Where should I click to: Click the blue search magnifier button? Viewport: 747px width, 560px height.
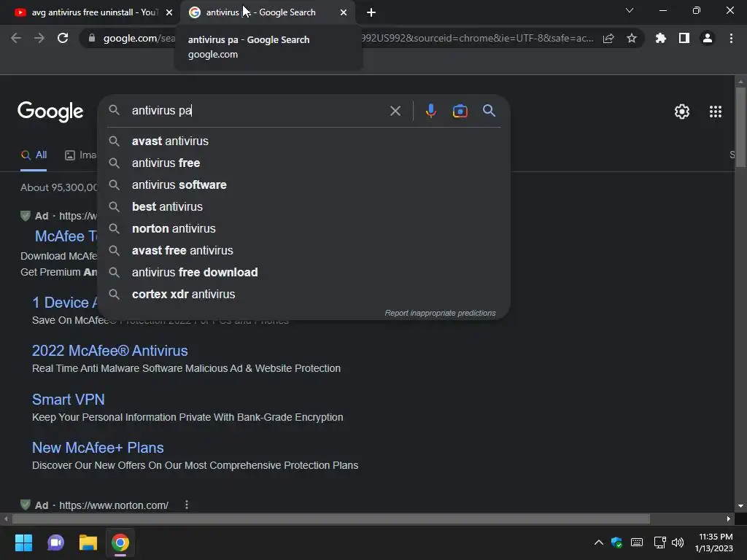tap(489, 111)
